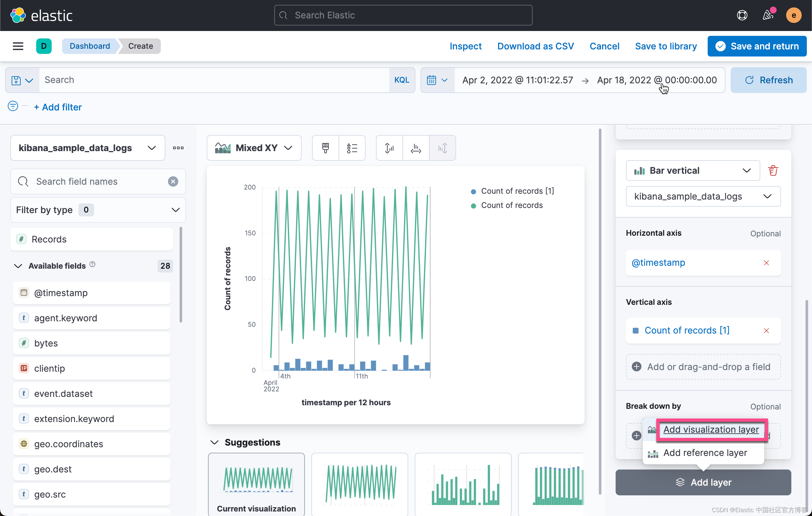Viewport: 812px width, 516px height.
Task: Open left axis settings icon
Action: coord(389,148)
